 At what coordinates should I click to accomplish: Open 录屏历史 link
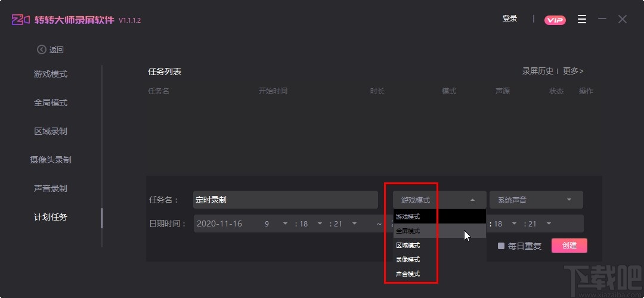(538, 71)
